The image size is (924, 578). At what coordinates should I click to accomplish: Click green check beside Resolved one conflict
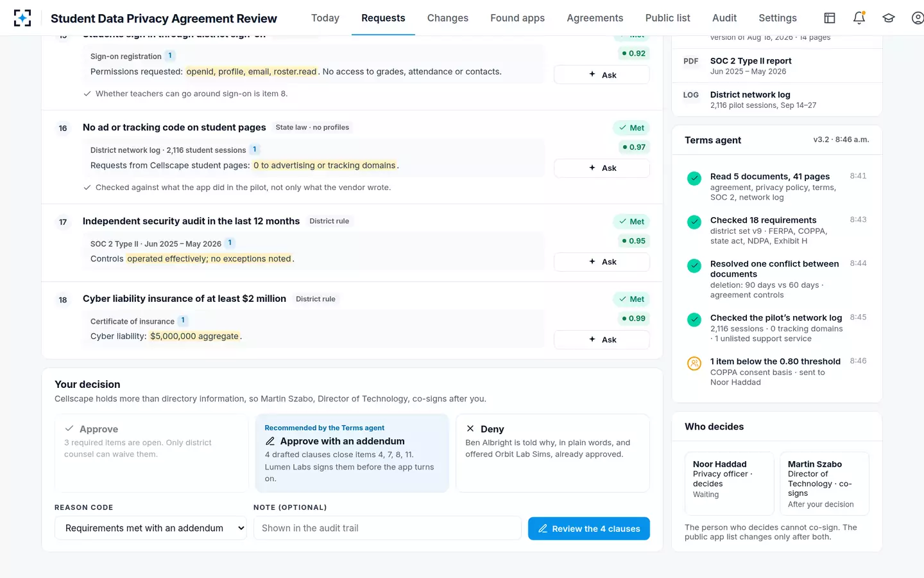694,265
